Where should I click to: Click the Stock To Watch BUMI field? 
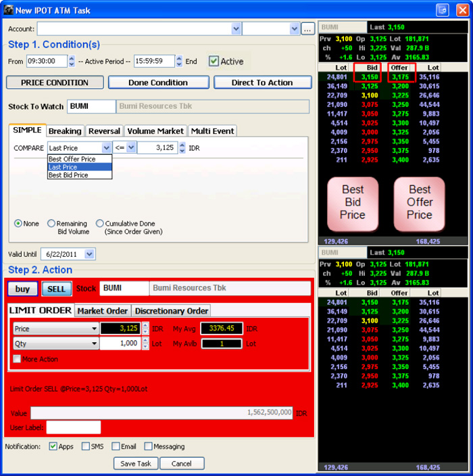click(x=91, y=106)
